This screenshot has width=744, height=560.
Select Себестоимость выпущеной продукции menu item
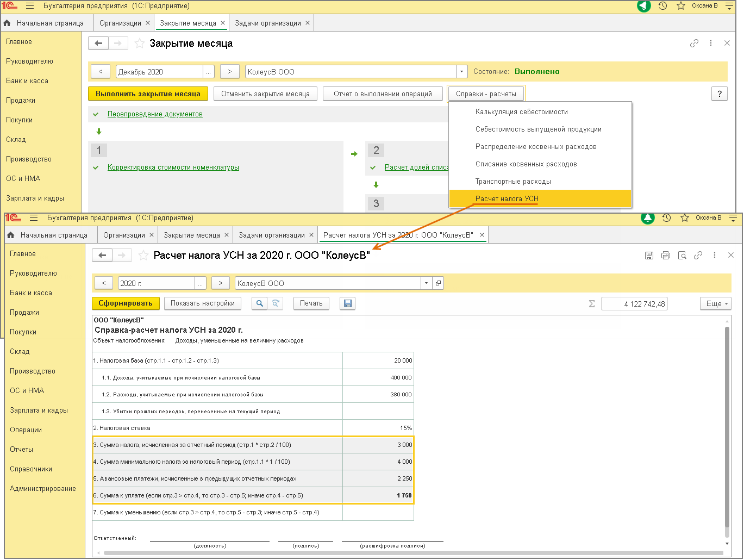coord(540,129)
